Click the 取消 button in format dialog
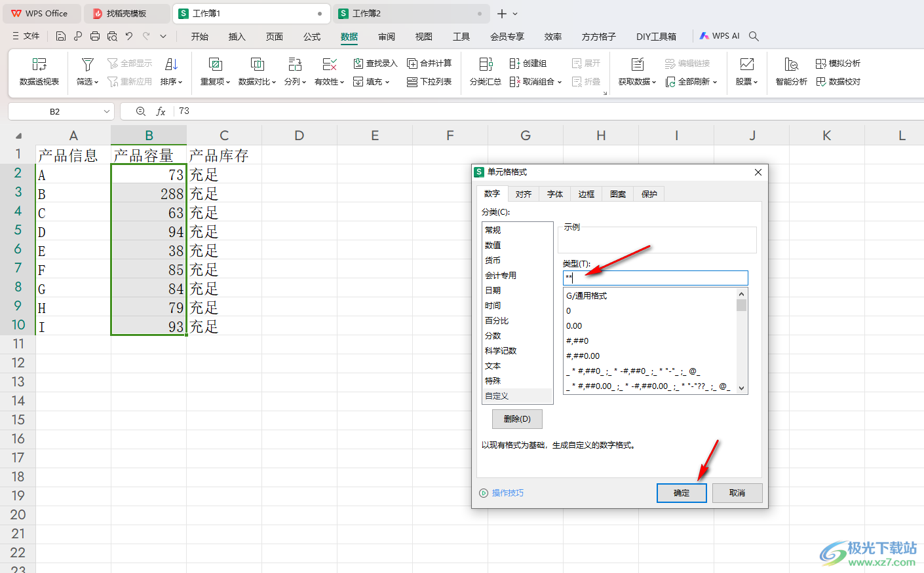 [x=737, y=493]
